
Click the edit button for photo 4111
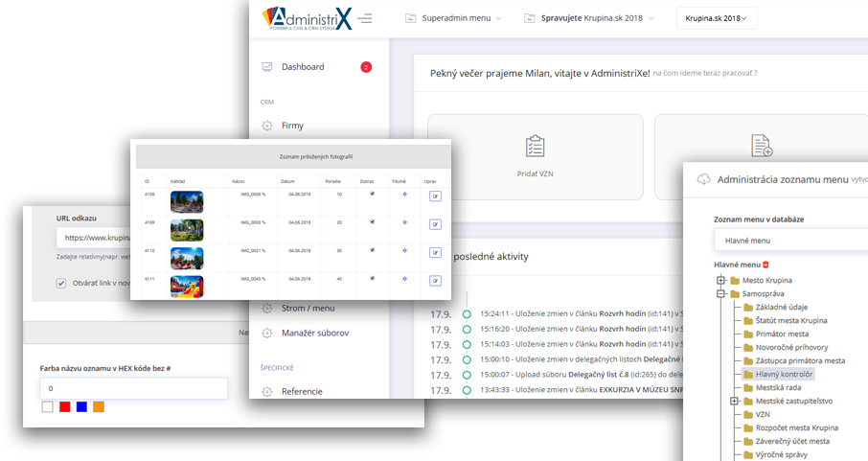(435, 280)
